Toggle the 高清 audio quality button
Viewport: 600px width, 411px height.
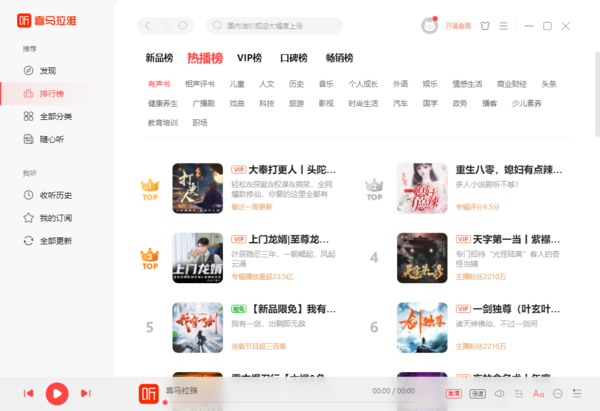pyautogui.click(x=453, y=393)
